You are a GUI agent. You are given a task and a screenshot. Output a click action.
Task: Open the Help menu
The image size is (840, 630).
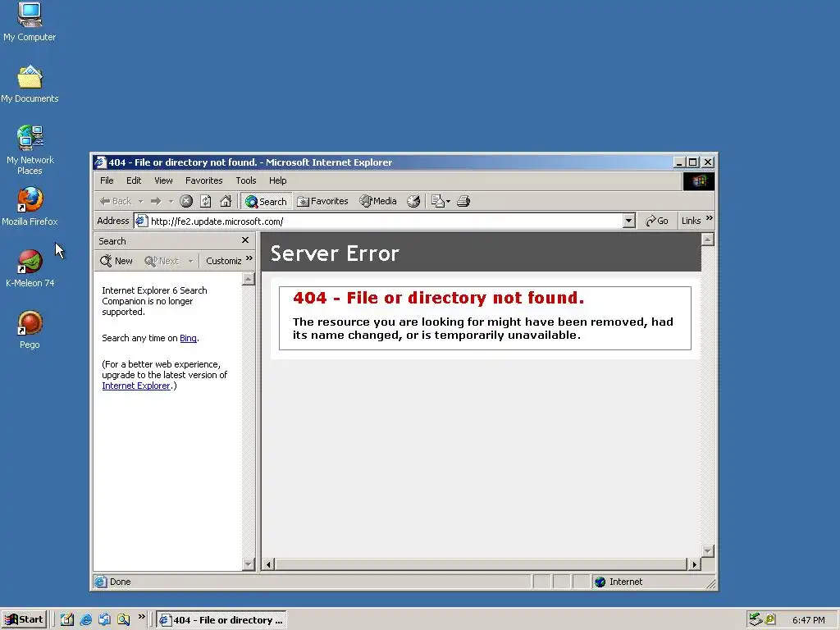point(277,180)
